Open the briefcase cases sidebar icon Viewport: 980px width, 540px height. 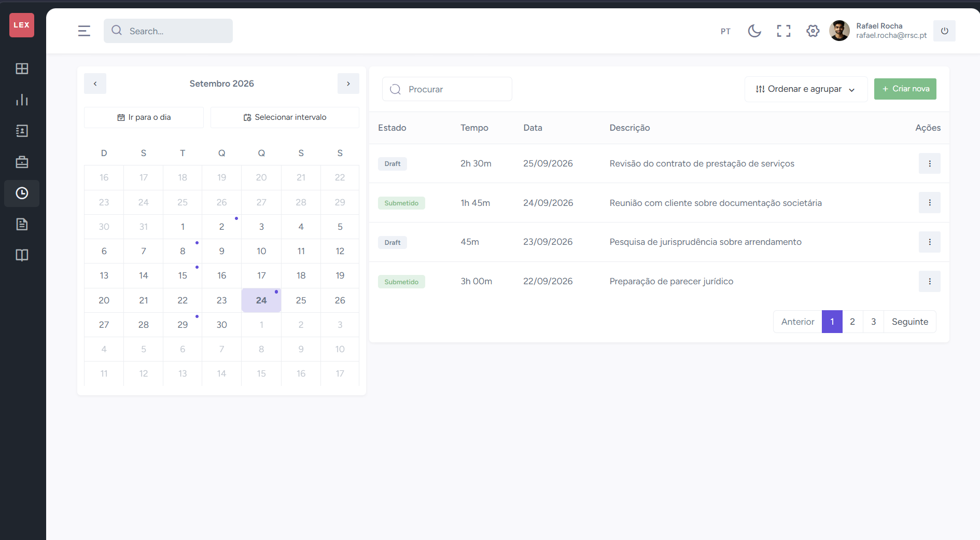point(22,162)
